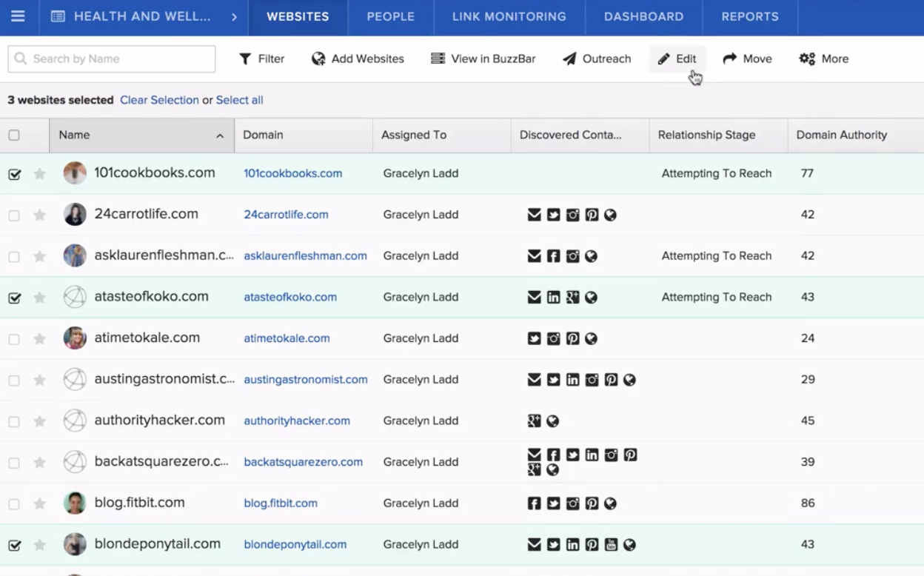
Task: Open the Filter options
Action: click(x=261, y=58)
